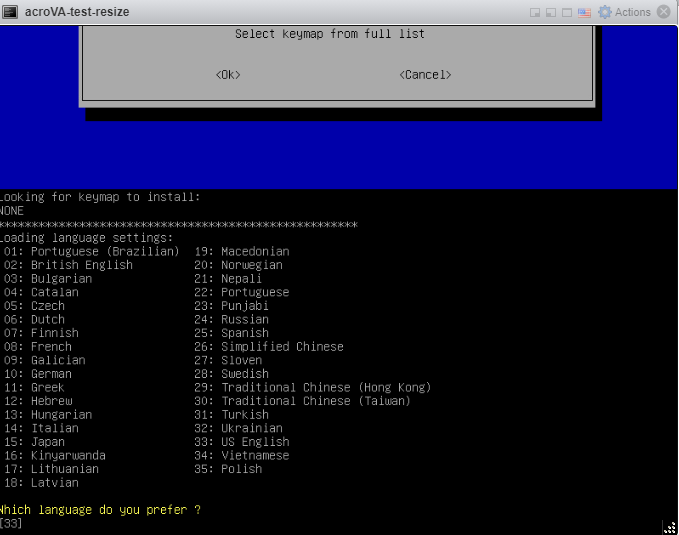Click language entry 26: Simplified Chinese
Screen dimensions: 679x535
[x=269, y=347]
